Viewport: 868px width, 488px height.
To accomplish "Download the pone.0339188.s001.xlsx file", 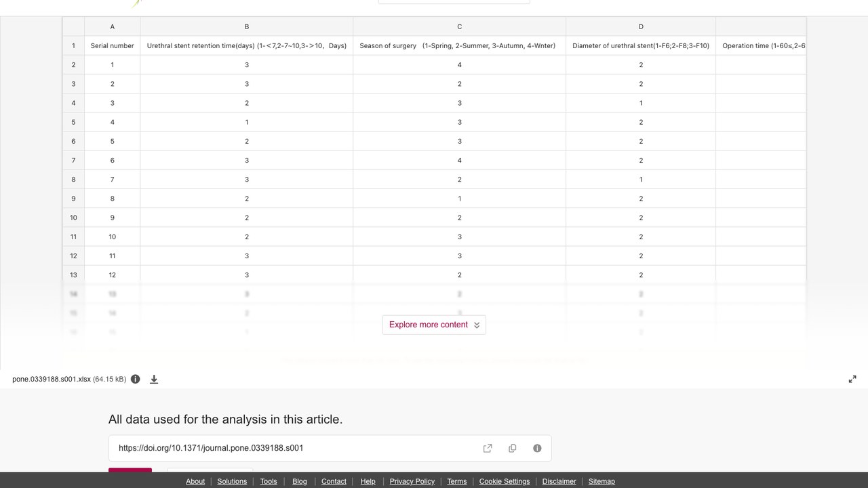I will tap(154, 380).
